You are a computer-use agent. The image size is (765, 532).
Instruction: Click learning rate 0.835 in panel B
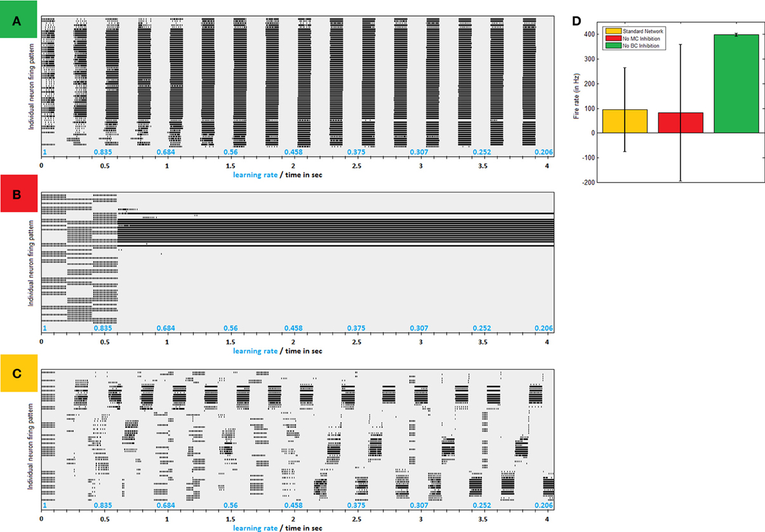pyautogui.click(x=103, y=328)
